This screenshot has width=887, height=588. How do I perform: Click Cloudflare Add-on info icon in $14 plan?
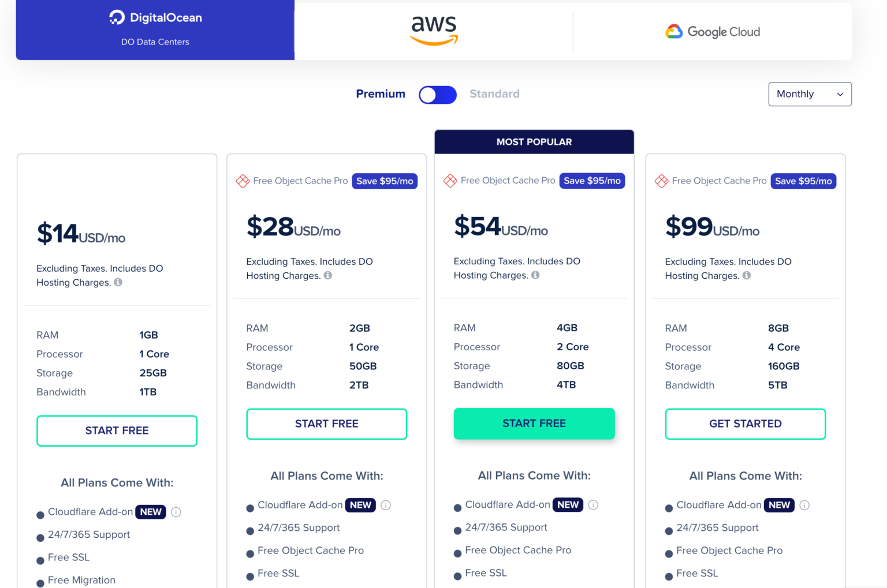(176, 512)
